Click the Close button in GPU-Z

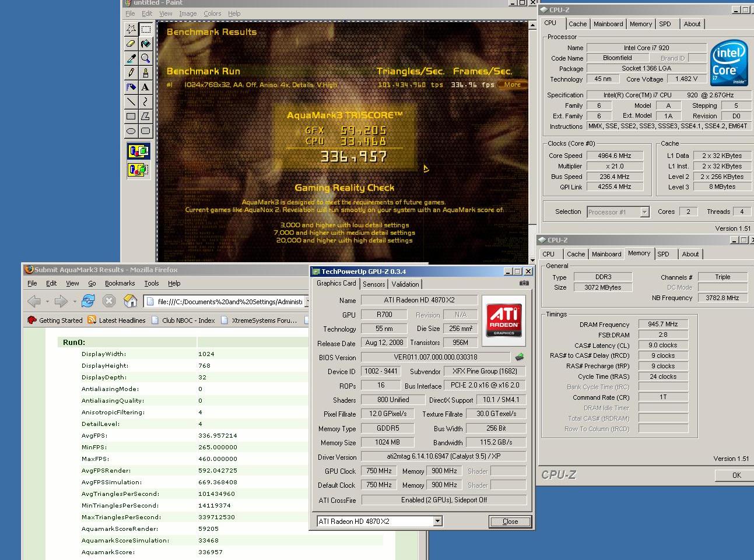[x=510, y=522]
